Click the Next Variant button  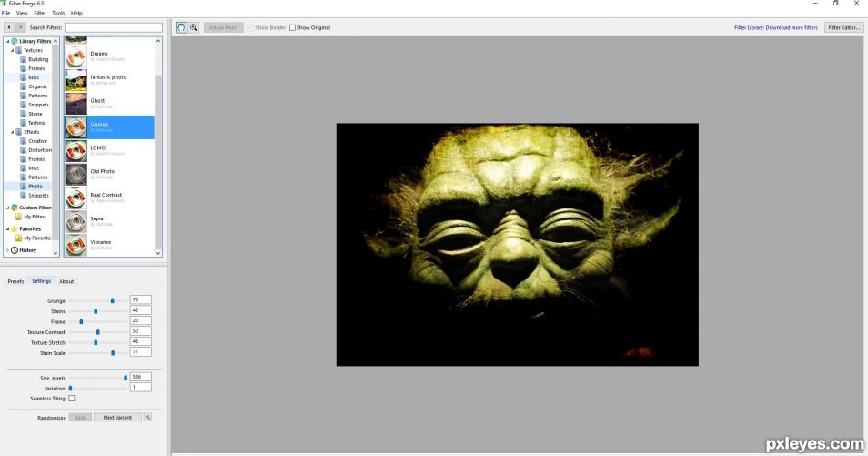117,417
